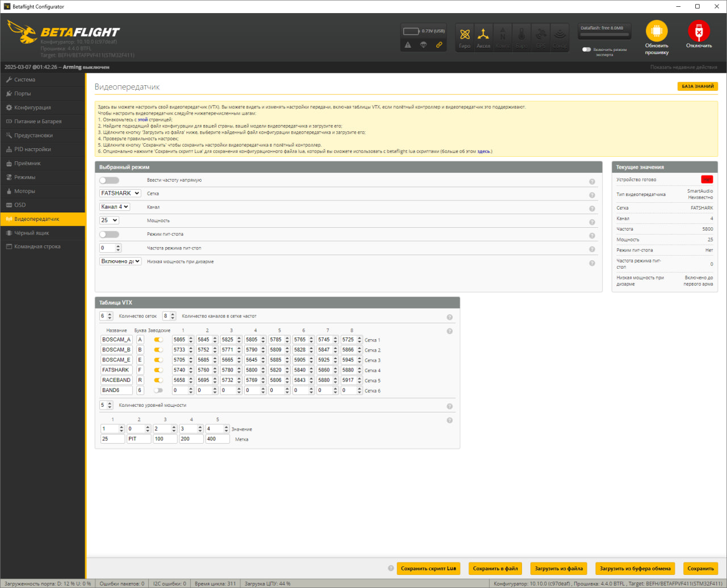Click stepper on BOSCAM_A channel 1 value 5865
Viewport: 727px width, 588px height.
191,340
